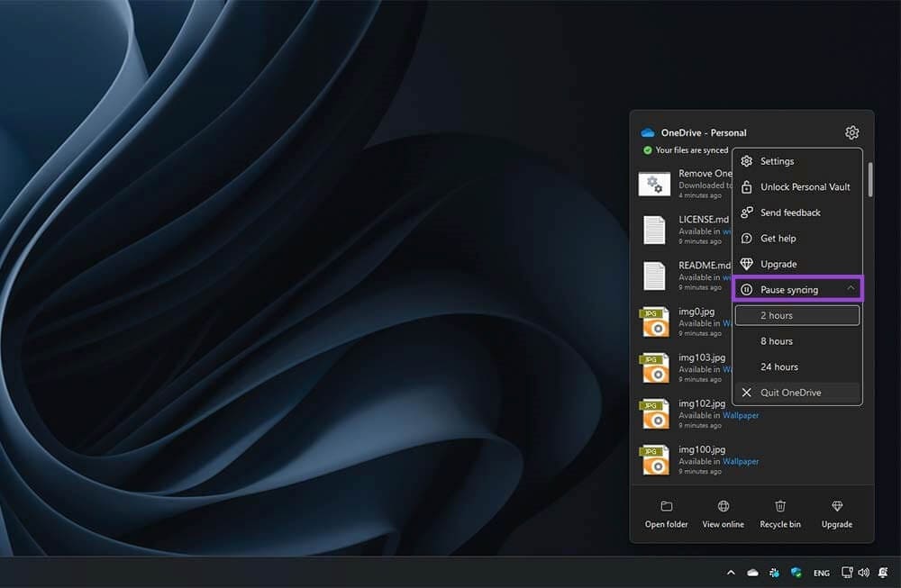The image size is (901, 588).
Task: Click the img103.jpg file name
Action: [702, 357]
